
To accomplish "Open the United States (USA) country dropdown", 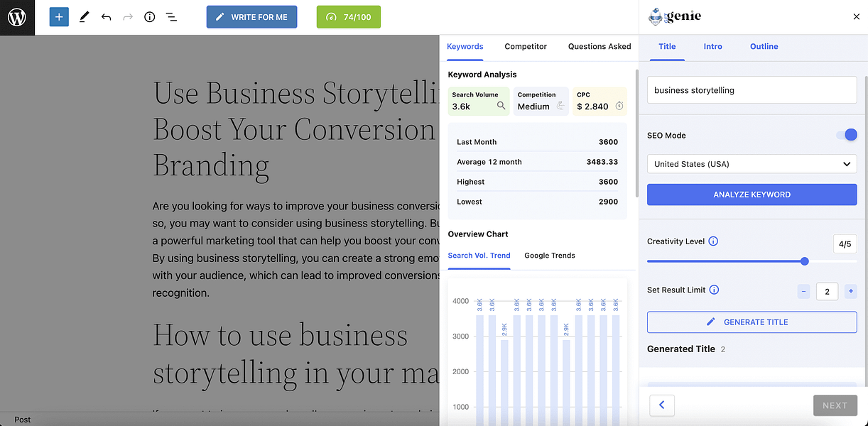I will tap(752, 164).
